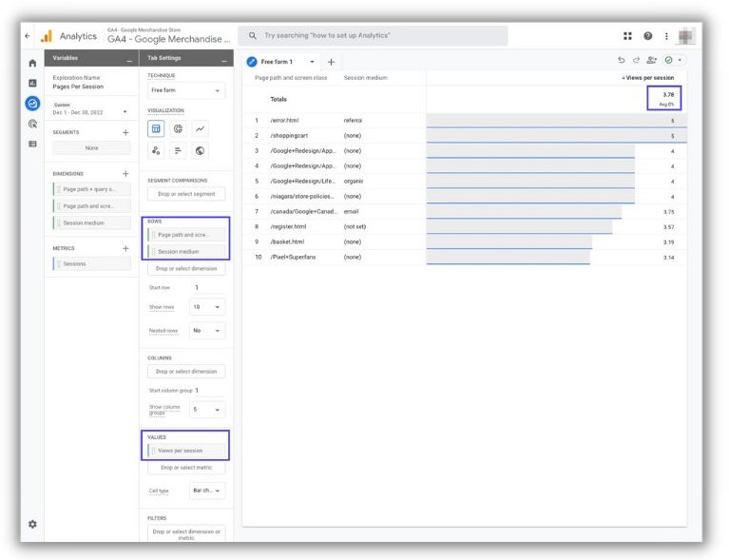Minimize the Variables panel
The image size is (729, 560).
pos(128,60)
